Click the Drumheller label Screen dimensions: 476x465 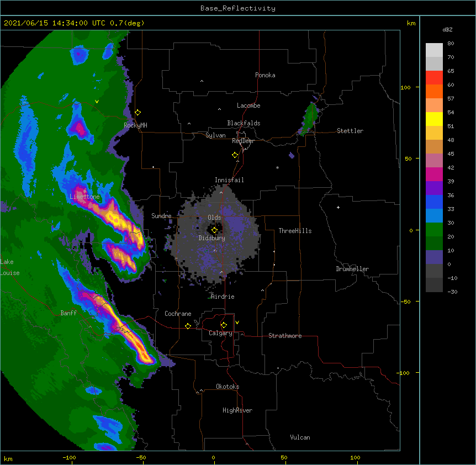(352, 269)
